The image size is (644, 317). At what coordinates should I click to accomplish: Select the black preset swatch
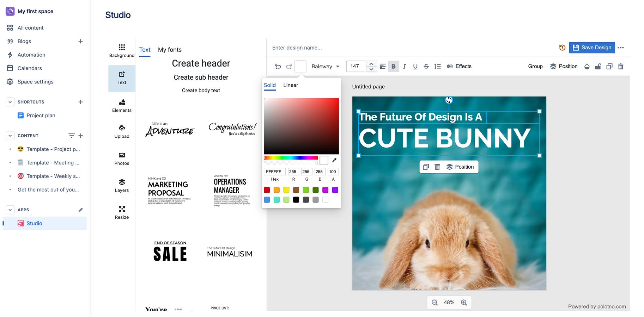tap(296, 200)
